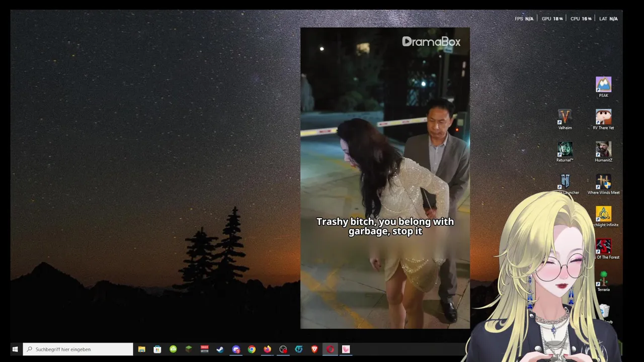Launch Firefox from the taskbar

[x=267, y=349]
